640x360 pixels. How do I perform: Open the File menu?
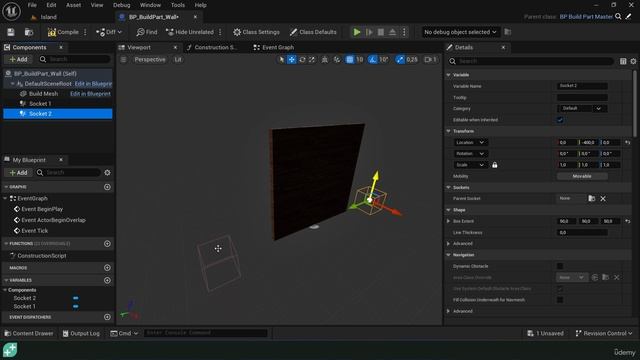[32, 5]
